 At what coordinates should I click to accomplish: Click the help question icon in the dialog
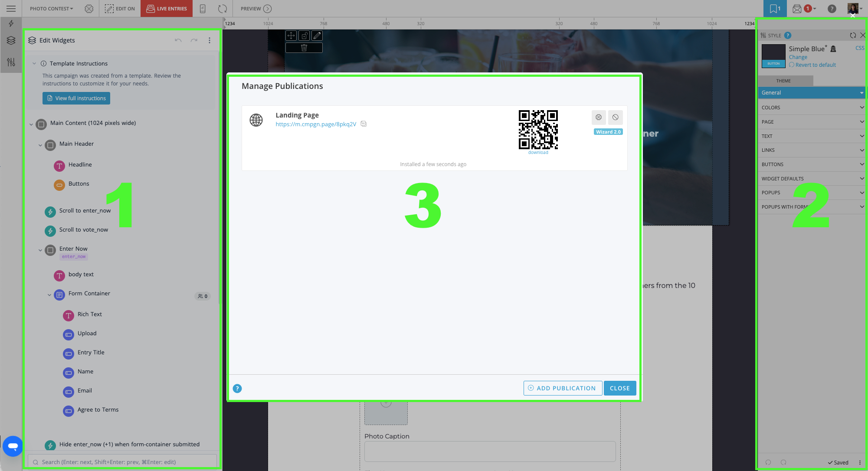click(x=237, y=389)
